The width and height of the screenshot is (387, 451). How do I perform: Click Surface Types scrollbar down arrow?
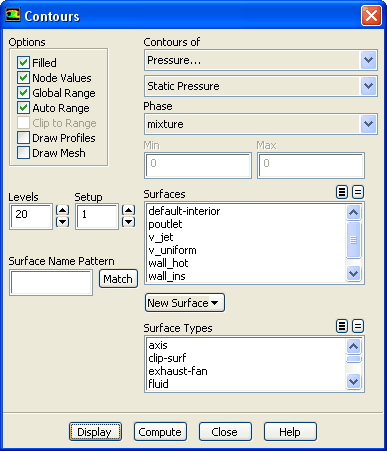pyautogui.click(x=353, y=381)
